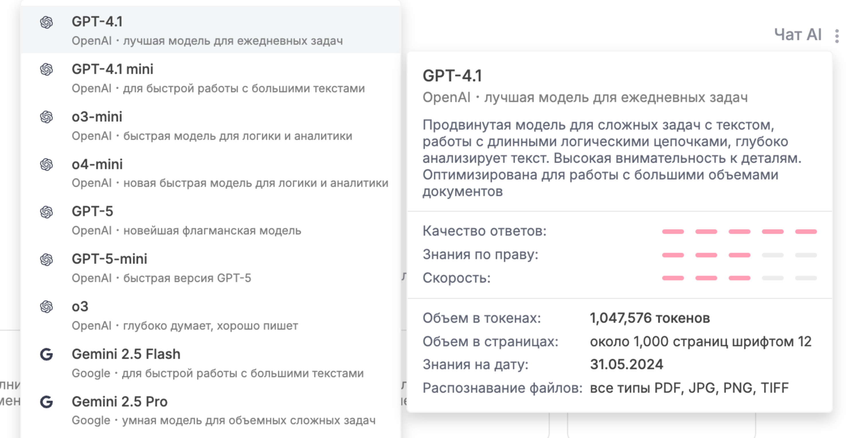Click the OpenAI logo beside the o3 model

pyautogui.click(x=46, y=307)
